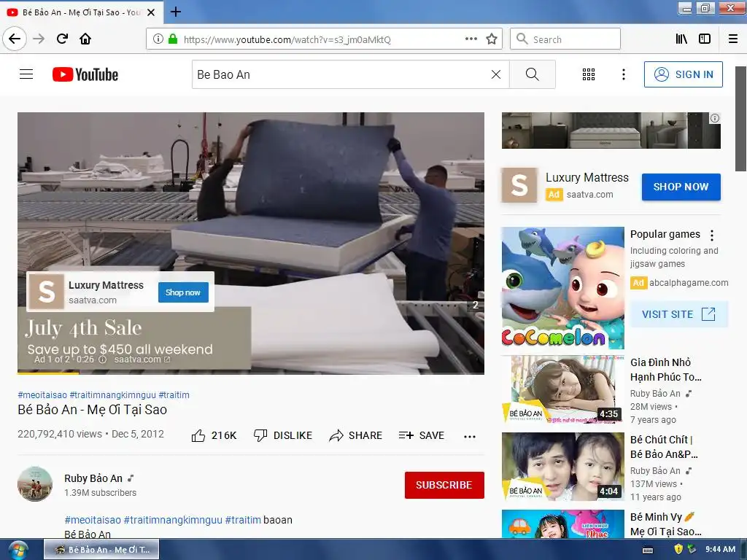
Task: Open the Firefox home page
Action: pyautogui.click(x=85, y=39)
